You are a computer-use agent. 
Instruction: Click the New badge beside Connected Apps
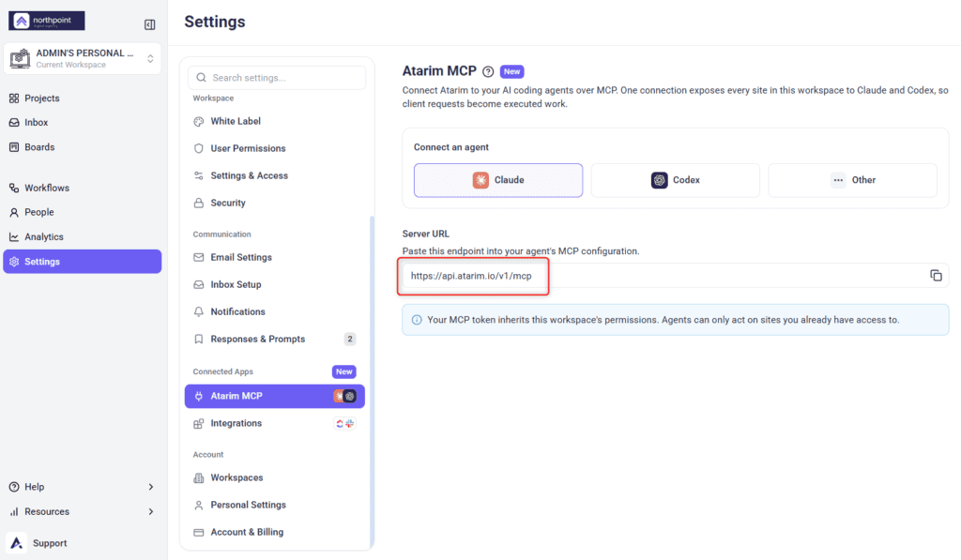tap(343, 371)
